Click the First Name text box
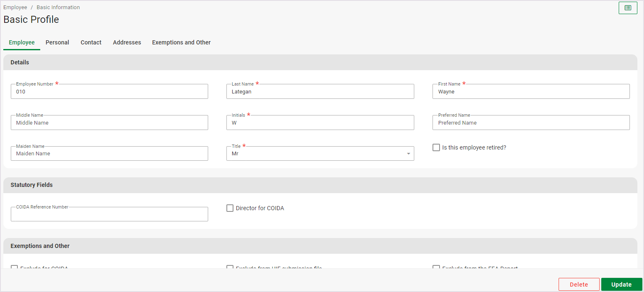Image resolution: width=644 pixels, height=292 pixels. pos(531,92)
